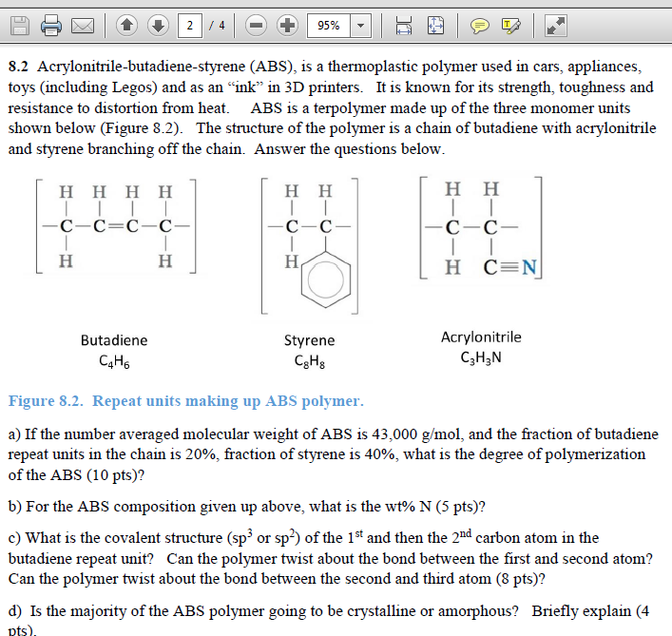The image size is (672, 636).
Task: Send the file by email envelope icon
Action: [84, 26]
